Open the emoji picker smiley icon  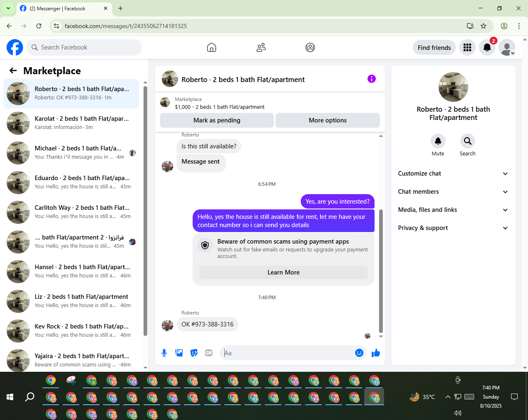click(359, 353)
